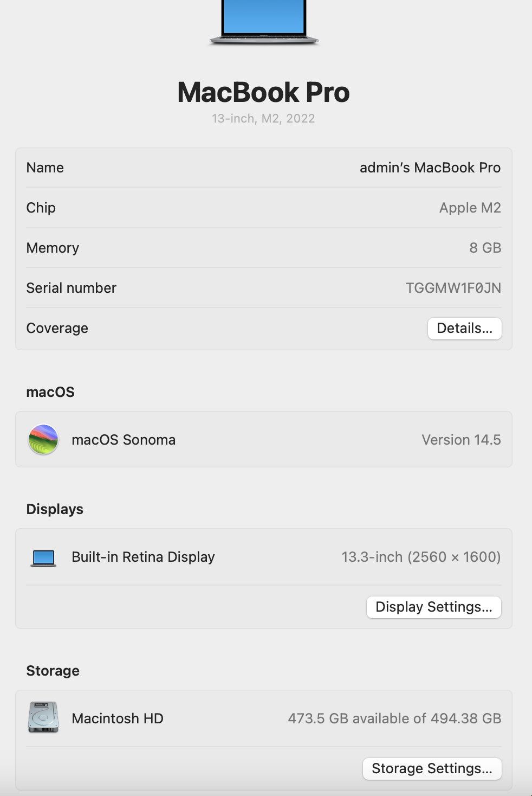Click the Coverage row label
The image size is (532, 796).
click(57, 328)
